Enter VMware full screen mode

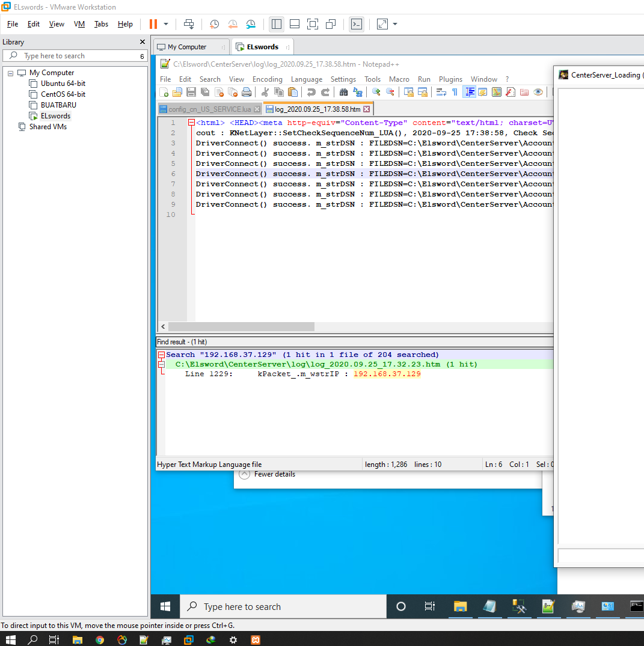(x=313, y=24)
